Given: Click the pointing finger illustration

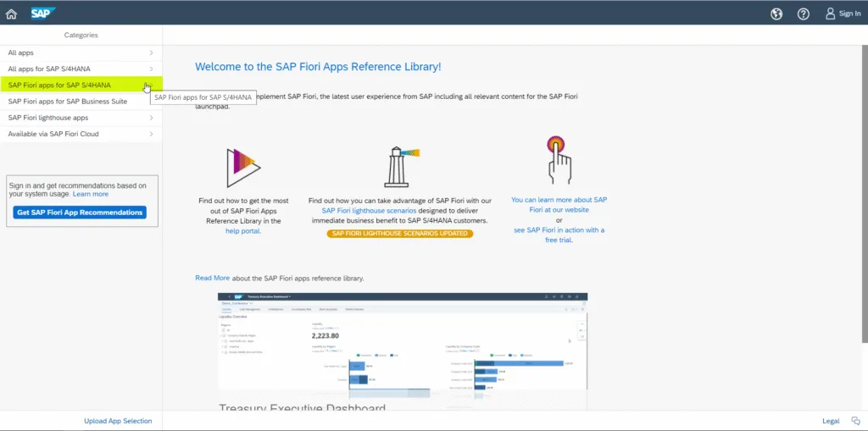Looking at the screenshot, I should 559,160.
